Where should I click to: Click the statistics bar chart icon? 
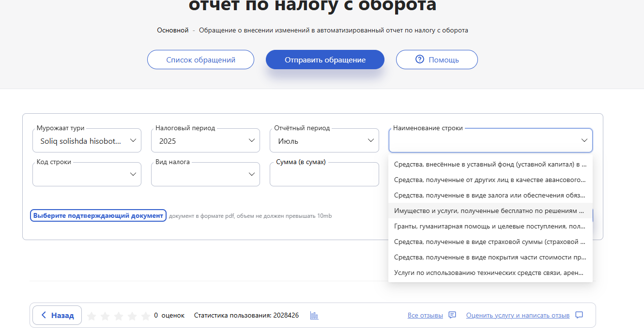[314, 316]
